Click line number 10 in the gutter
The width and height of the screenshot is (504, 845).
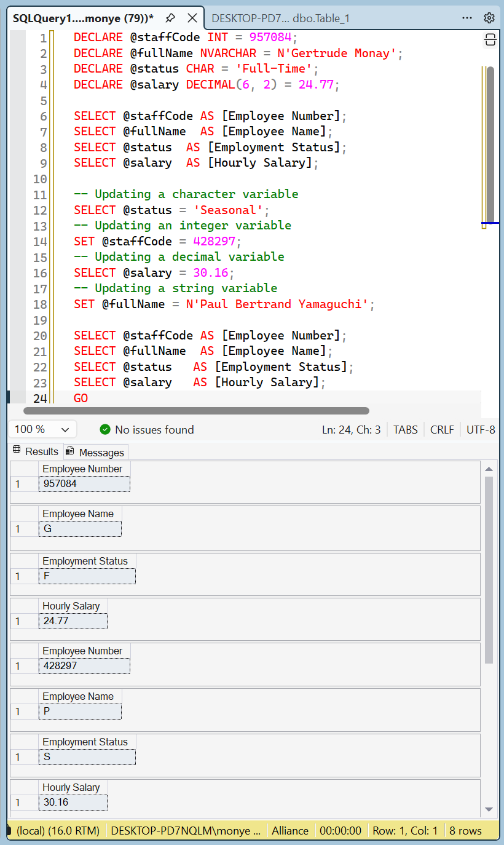pyautogui.click(x=39, y=178)
